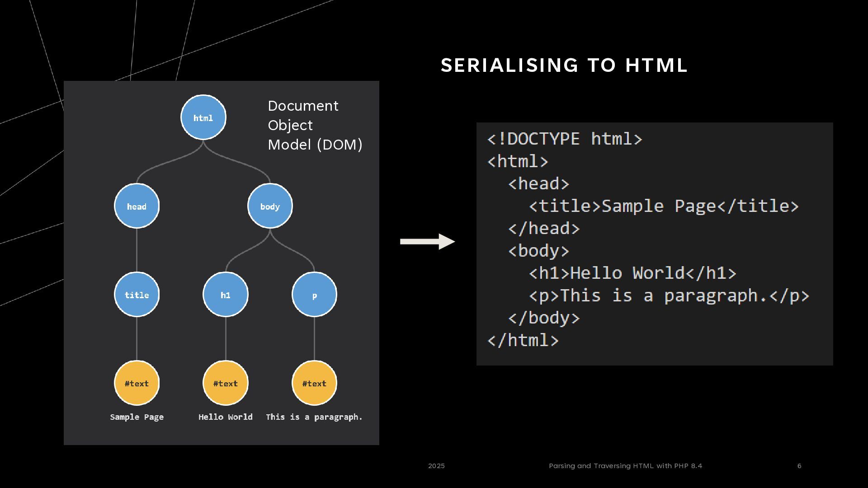Click #text node above This is a paragraph
The image size is (868, 488).
click(x=314, y=383)
